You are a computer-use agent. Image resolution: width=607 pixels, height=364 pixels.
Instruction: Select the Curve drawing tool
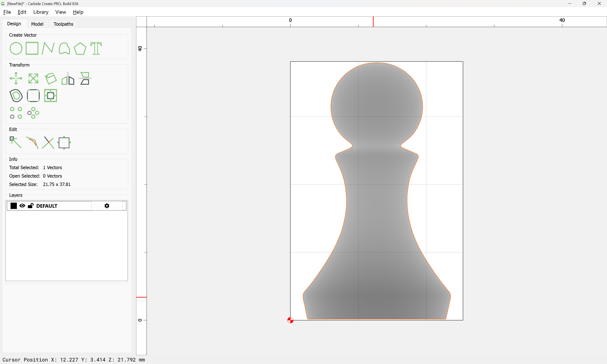[64, 48]
